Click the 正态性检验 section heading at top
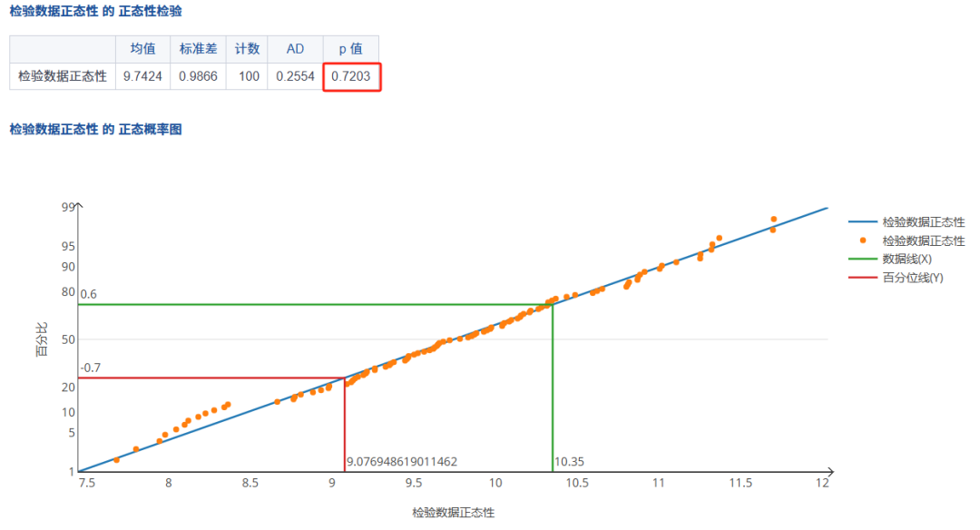This screenshot has width=980, height=530. point(95,10)
